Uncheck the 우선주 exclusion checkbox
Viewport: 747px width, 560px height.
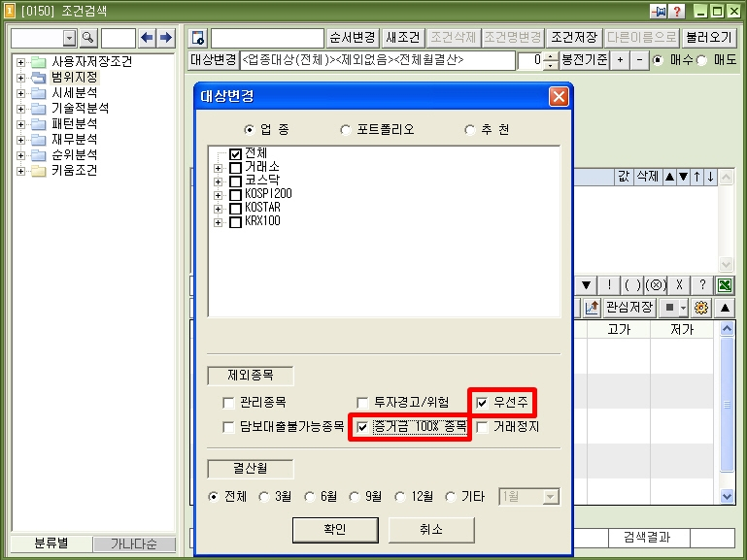tap(482, 402)
